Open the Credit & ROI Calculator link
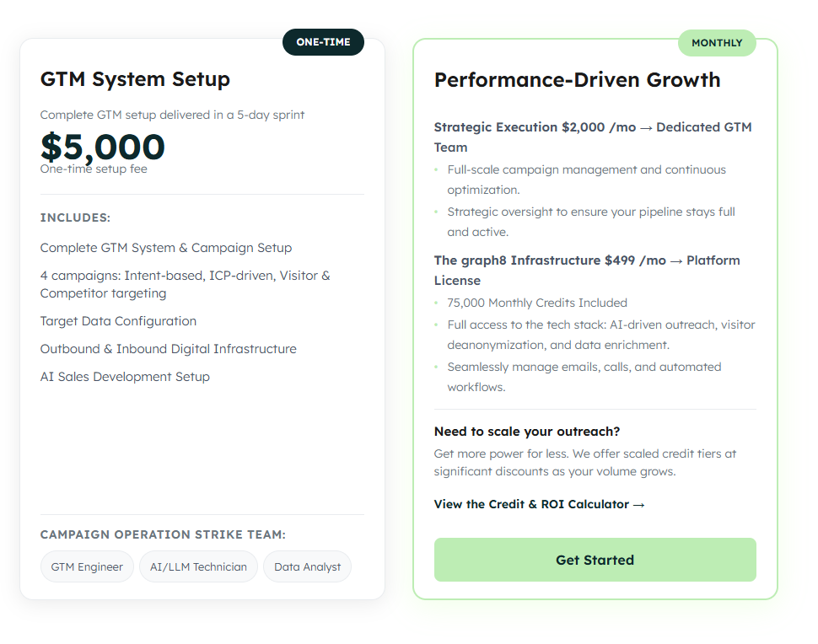The image size is (818, 644). click(539, 504)
